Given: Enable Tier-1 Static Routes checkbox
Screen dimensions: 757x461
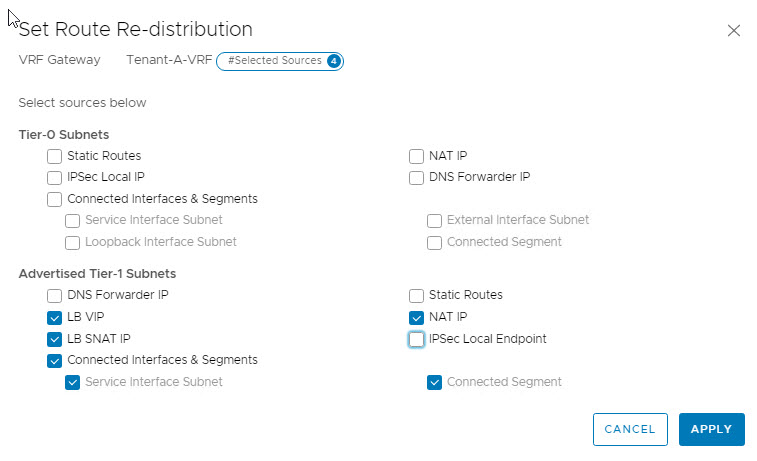Looking at the screenshot, I should click(416, 295).
